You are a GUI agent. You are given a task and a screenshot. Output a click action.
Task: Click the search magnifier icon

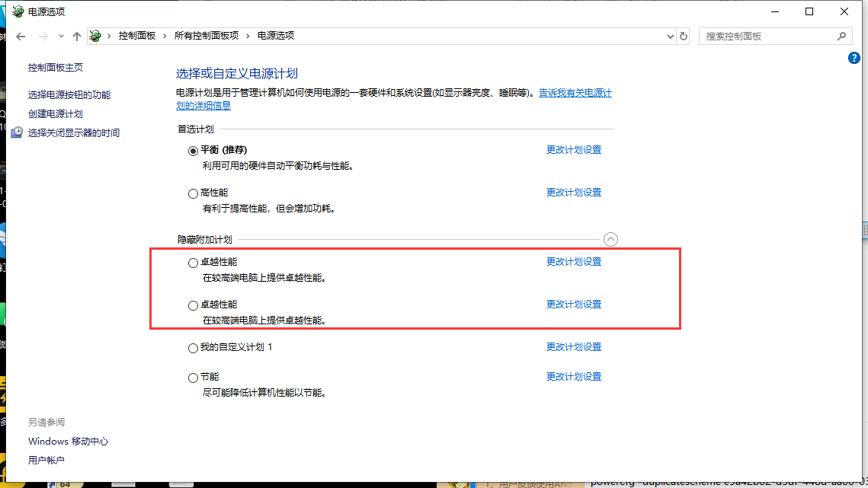coord(842,36)
